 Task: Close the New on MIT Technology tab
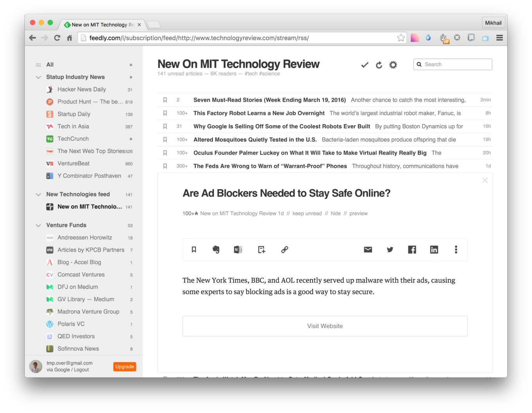click(x=139, y=25)
